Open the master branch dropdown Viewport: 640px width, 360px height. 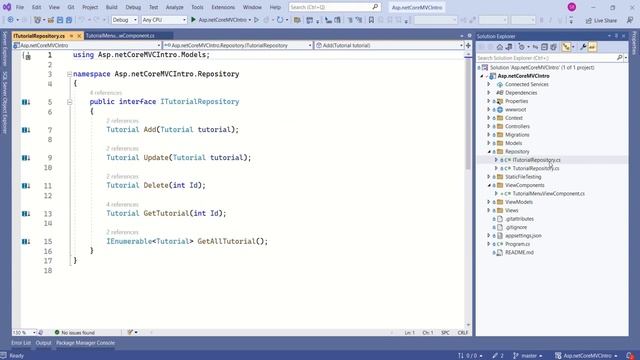(528, 356)
